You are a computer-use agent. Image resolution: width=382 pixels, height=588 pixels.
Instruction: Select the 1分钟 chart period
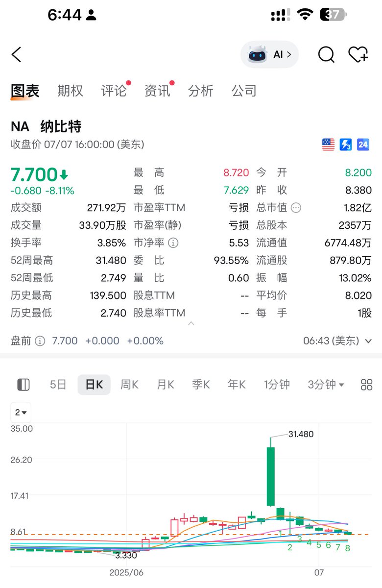point(277,385)
